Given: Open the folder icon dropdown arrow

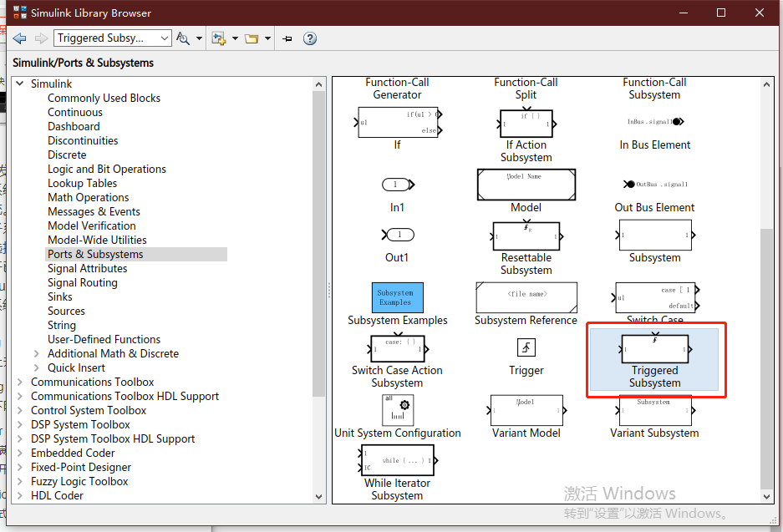Looking at the screenshot, I should [x=267, y=38].
